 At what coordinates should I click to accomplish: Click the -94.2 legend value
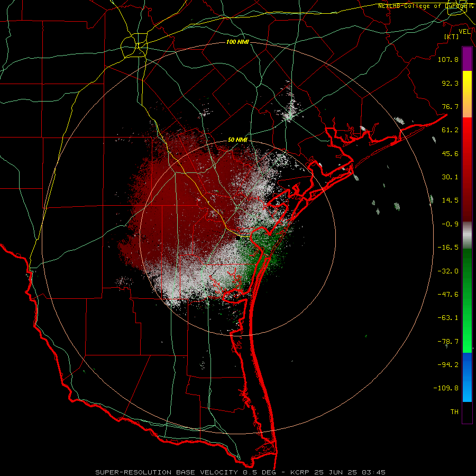pos(448,365)
